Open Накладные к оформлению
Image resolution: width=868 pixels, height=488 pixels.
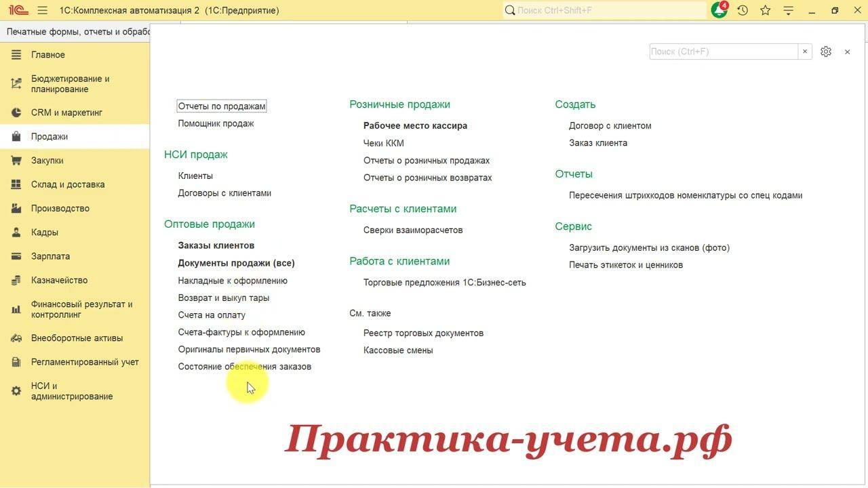[233, 281]
